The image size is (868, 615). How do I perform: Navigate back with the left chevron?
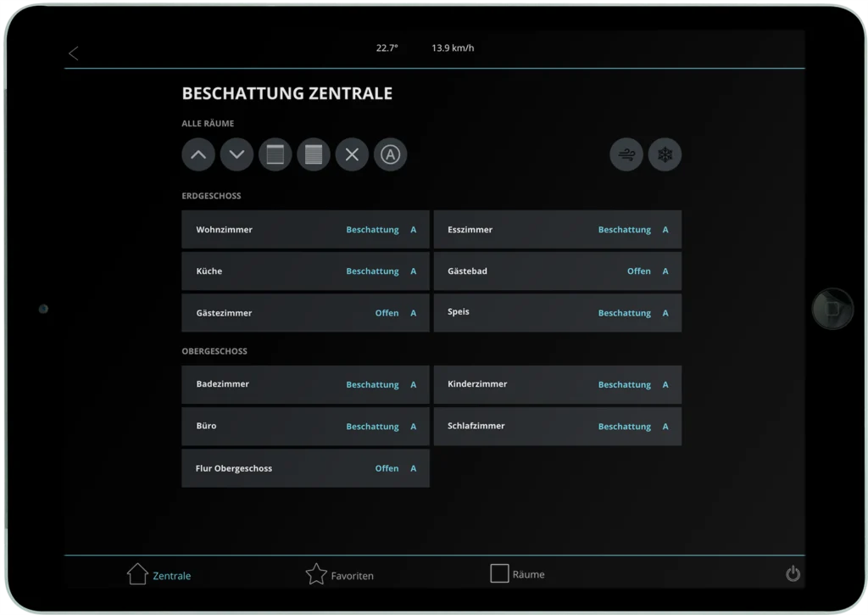pyautogui.click(x=73, y=52)
